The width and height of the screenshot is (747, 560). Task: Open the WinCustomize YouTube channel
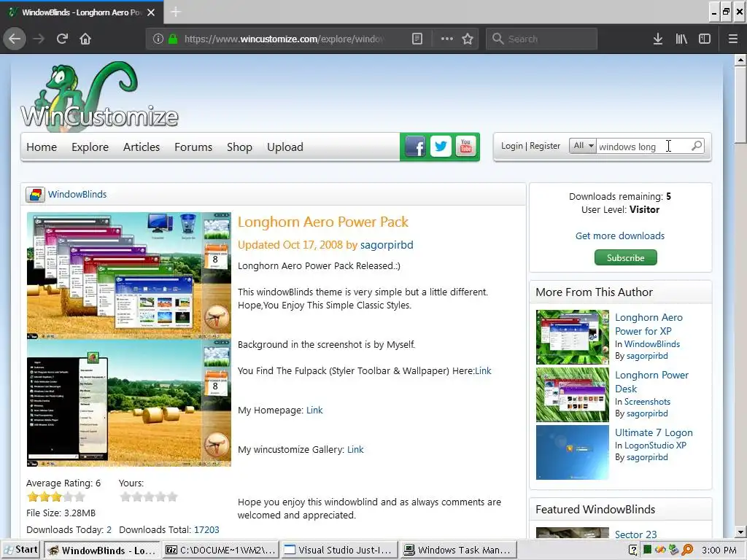(466, 146)
